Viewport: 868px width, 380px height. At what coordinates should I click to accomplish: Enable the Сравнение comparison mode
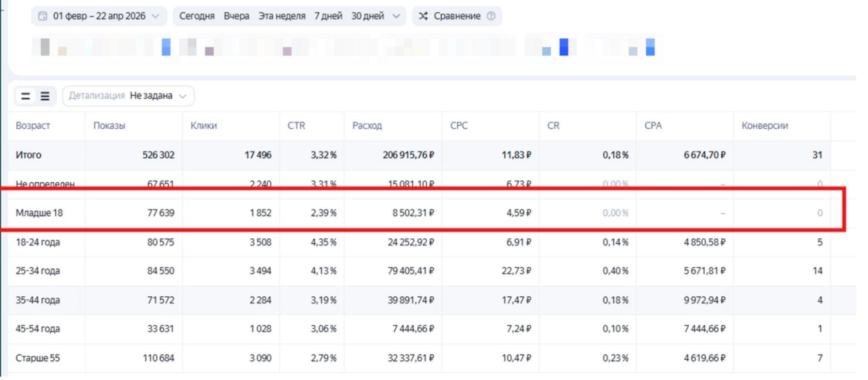tap(457, 16)
